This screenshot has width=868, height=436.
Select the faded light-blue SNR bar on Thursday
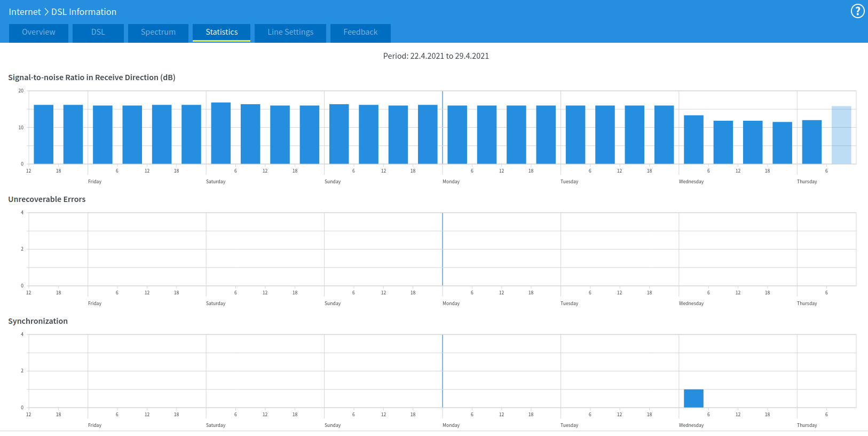(841, 135)
